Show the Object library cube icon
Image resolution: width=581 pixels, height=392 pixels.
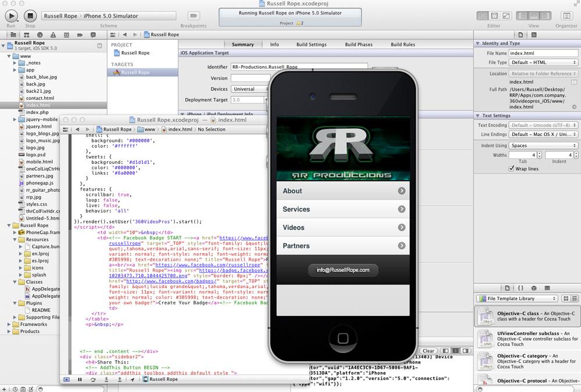(x=534, y=288)
